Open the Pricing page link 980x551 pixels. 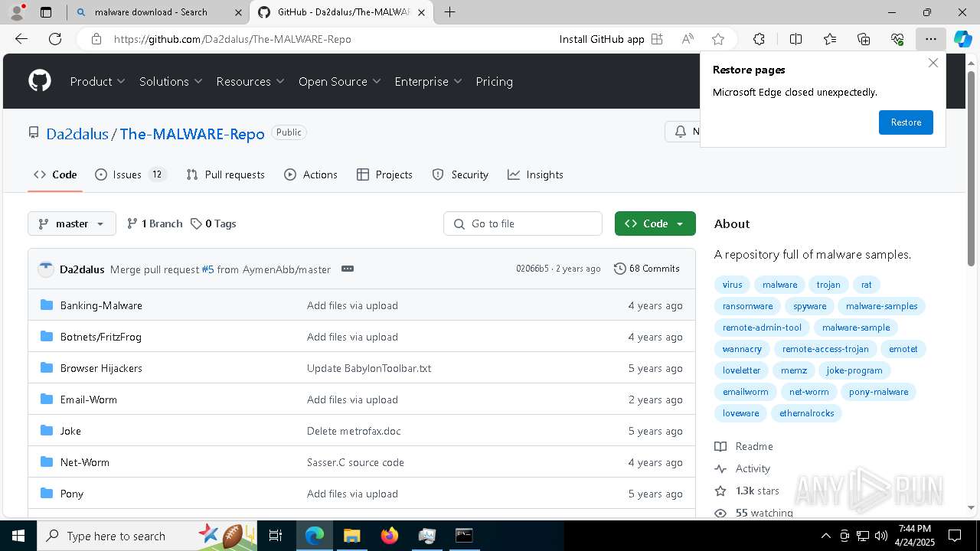click(x=494, y=81)
